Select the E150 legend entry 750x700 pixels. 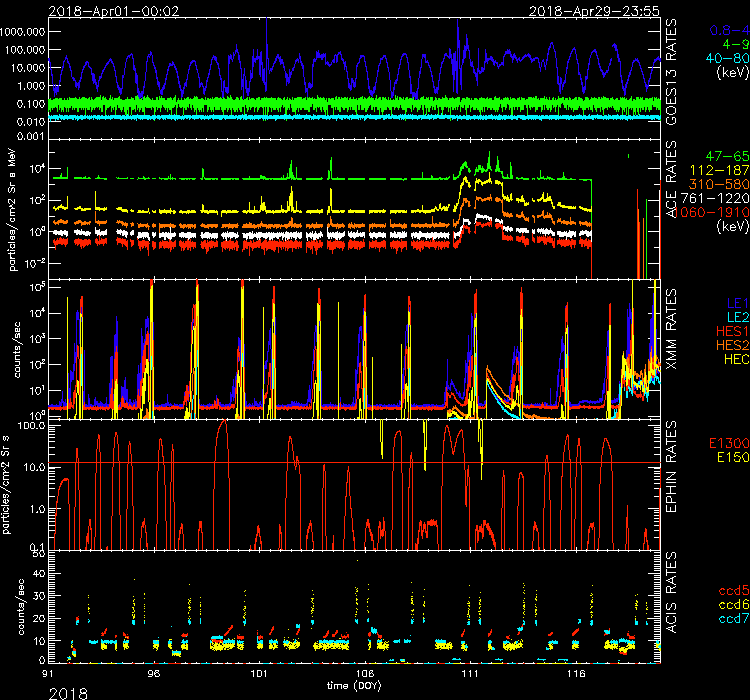tap(729, 456)
